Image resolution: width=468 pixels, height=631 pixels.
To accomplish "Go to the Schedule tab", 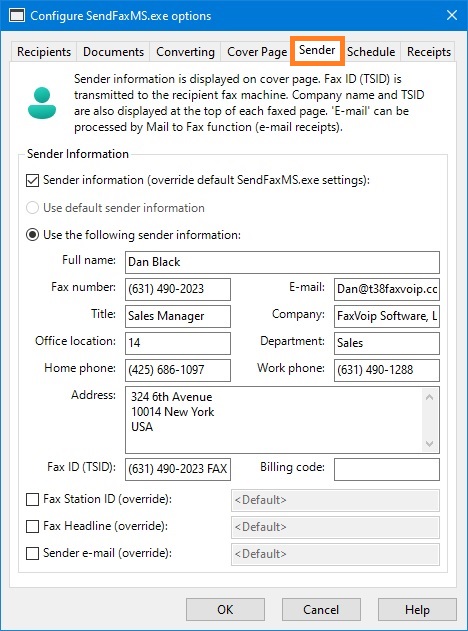I will 371,52.
